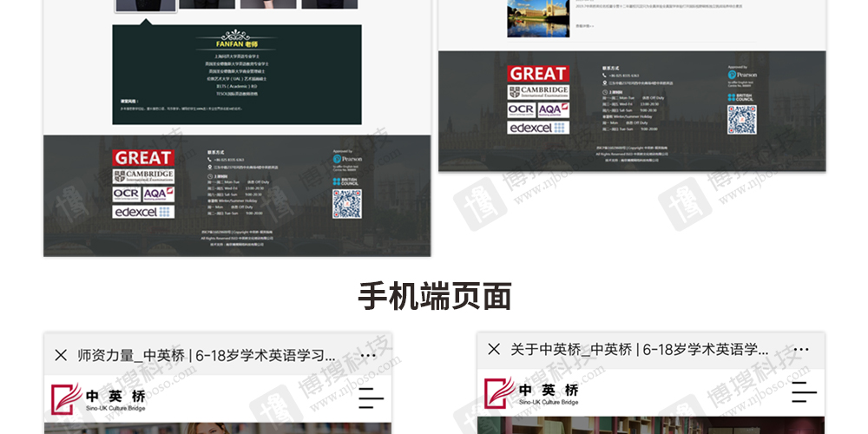
Task: Click 中英桥 logo on the 师资力量 page
Action: pos(98,399)
